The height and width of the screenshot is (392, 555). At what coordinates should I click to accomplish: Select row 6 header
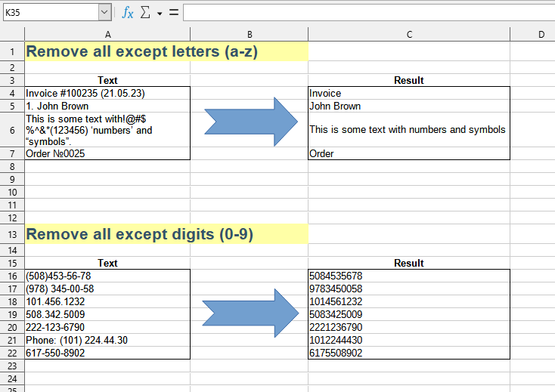click(x=12, y=130)
